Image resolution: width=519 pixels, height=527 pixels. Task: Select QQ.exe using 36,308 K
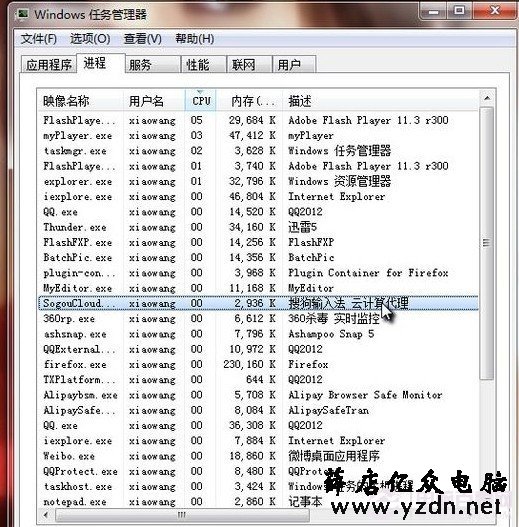[x=258, y=425]
